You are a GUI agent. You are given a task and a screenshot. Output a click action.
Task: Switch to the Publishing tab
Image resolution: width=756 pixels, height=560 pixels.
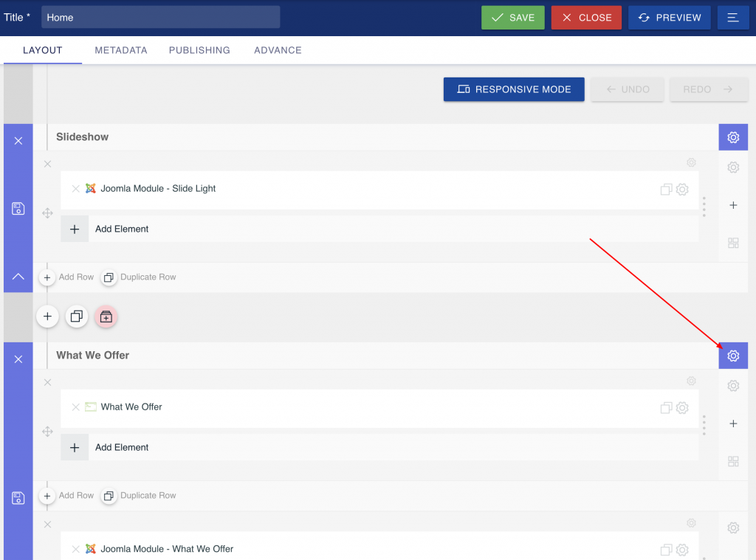click(x=199, y=50)
